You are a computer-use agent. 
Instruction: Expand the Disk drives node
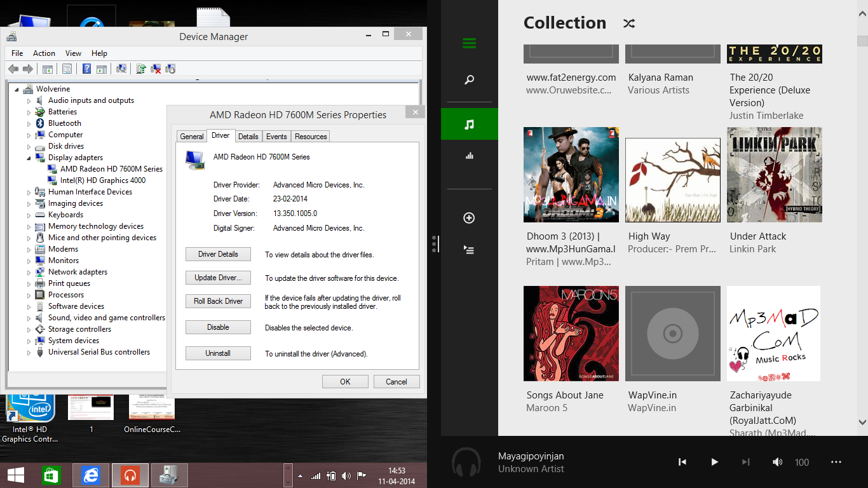point(29,146)
